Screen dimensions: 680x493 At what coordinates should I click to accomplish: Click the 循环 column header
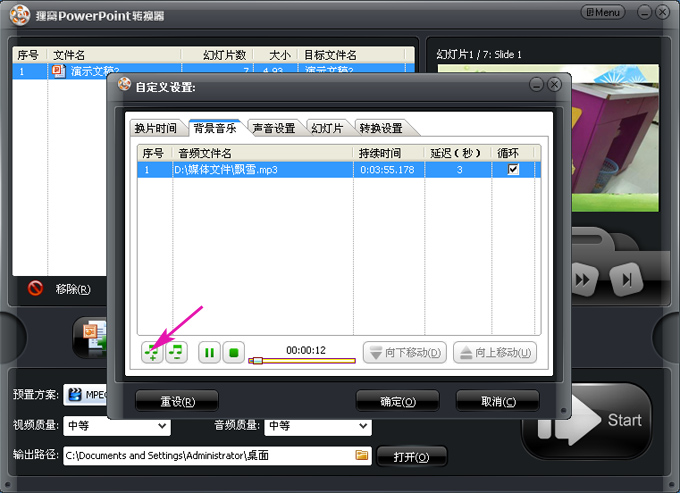tap(513, 153)
